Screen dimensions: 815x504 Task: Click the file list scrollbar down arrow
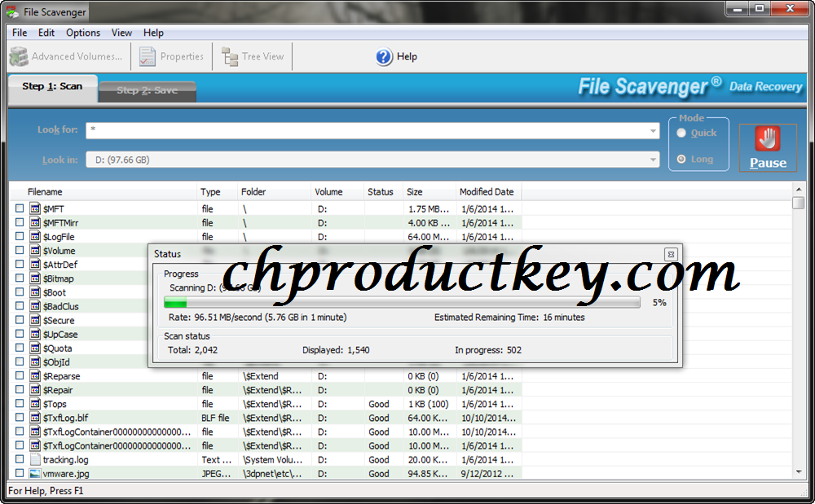(x=799, y=471)
